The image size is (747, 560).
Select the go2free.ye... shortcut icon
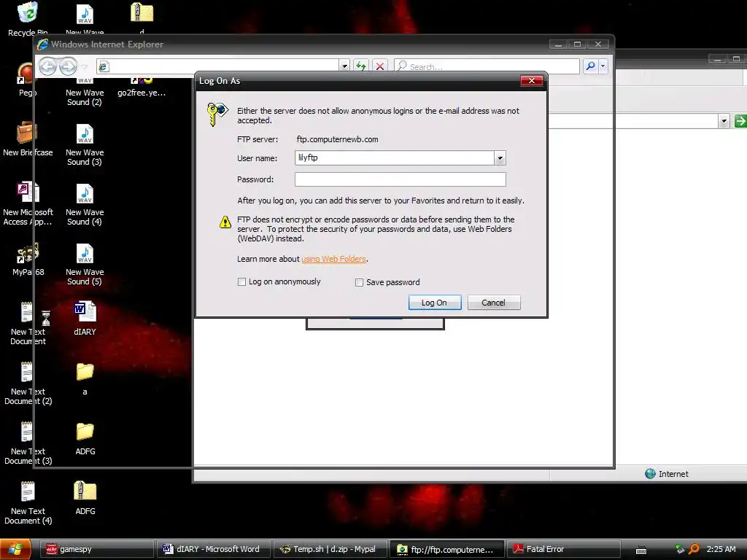142,88
